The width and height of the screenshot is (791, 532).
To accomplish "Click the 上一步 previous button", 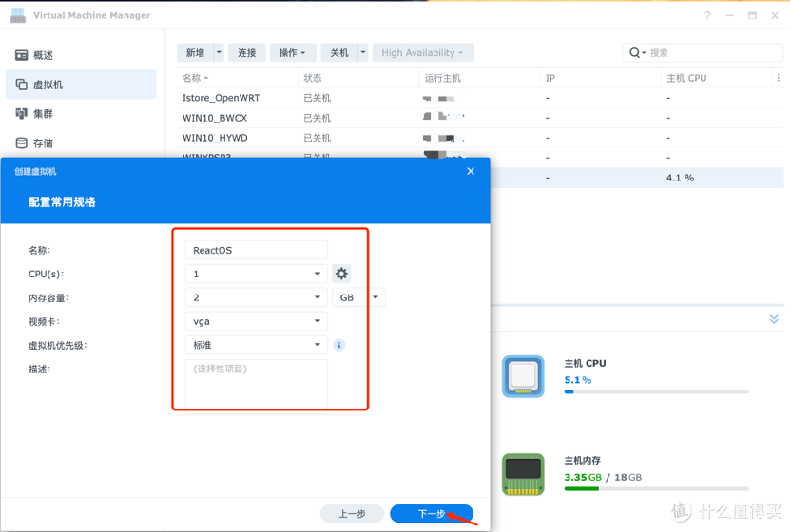I will click(352, 514).
